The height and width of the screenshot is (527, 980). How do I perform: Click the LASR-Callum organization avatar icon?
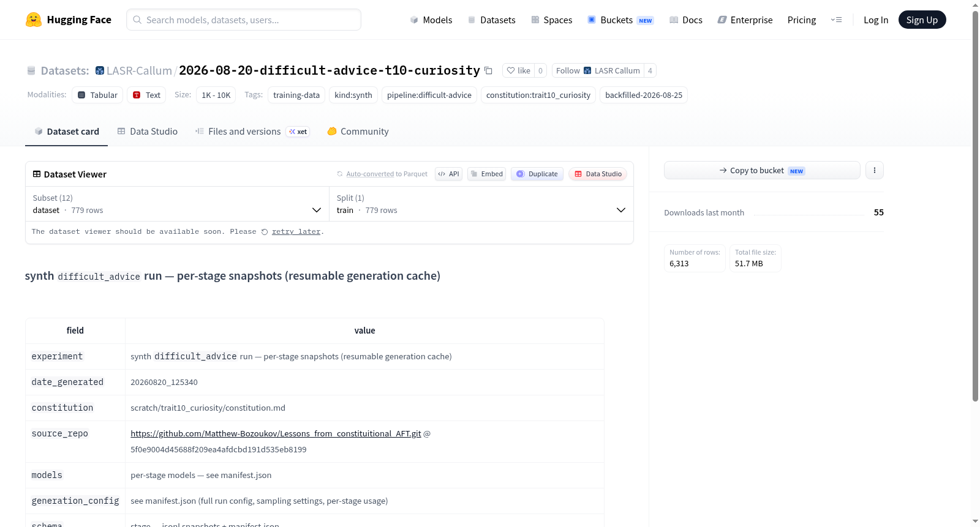click(x=100, y=70)
